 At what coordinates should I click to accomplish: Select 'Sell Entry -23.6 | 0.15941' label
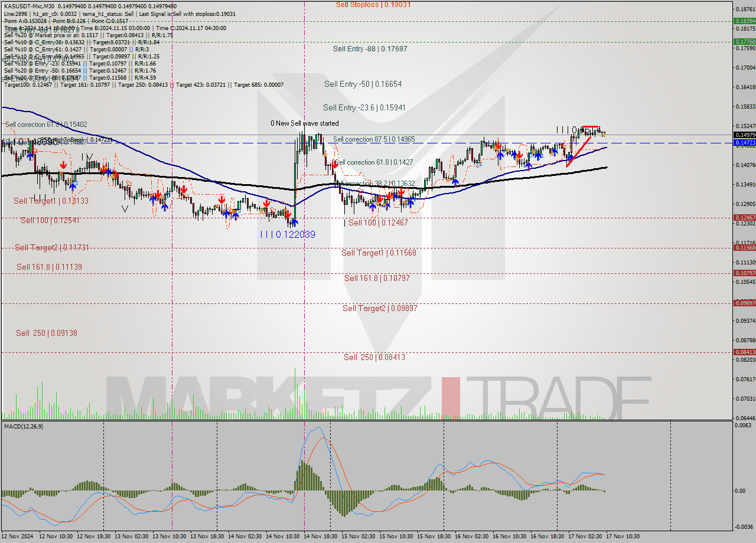tap(364, 107)
